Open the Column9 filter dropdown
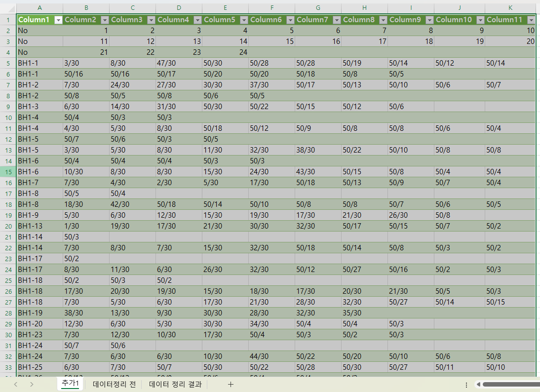Viewport: 540px width, 392px height. (429, 20)
